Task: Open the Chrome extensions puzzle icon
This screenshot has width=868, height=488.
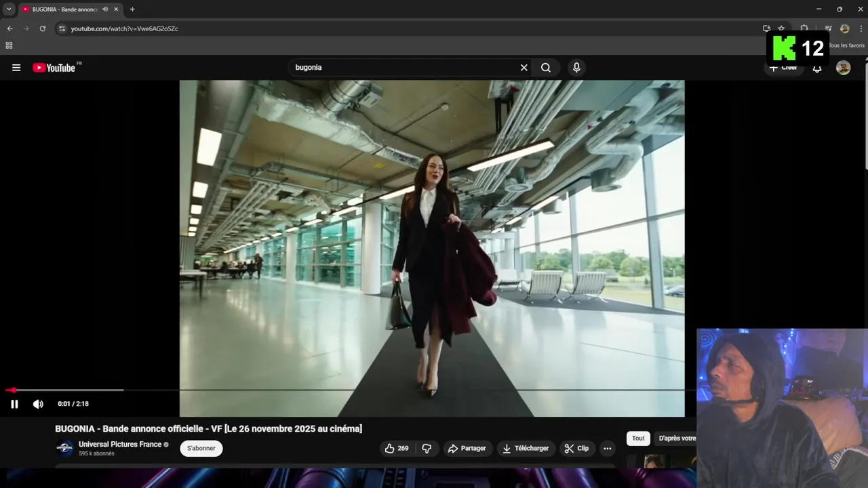Action: [804, 28]
